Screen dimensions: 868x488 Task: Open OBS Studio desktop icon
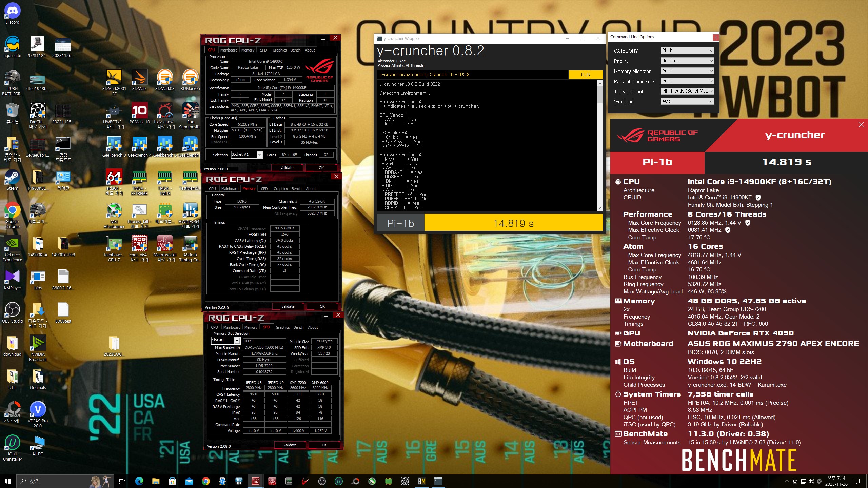point(13,313)
